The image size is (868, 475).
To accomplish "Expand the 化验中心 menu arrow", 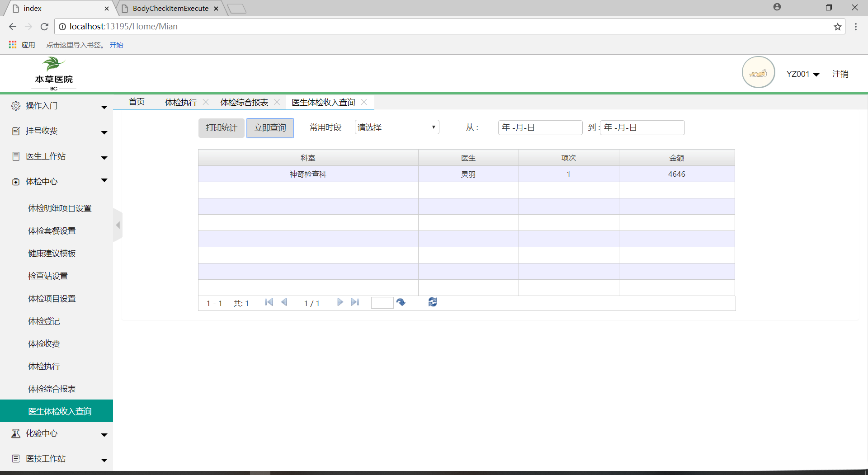I will (104, 435).
